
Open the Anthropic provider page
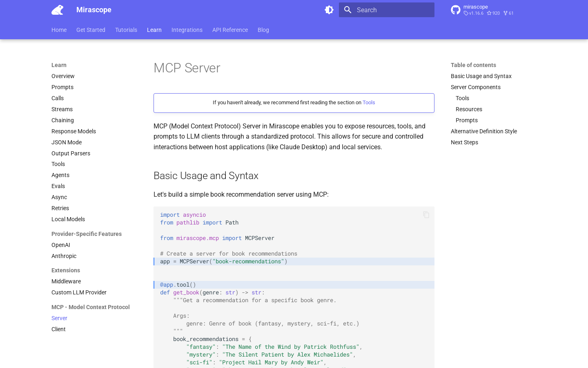click(64, 256)
